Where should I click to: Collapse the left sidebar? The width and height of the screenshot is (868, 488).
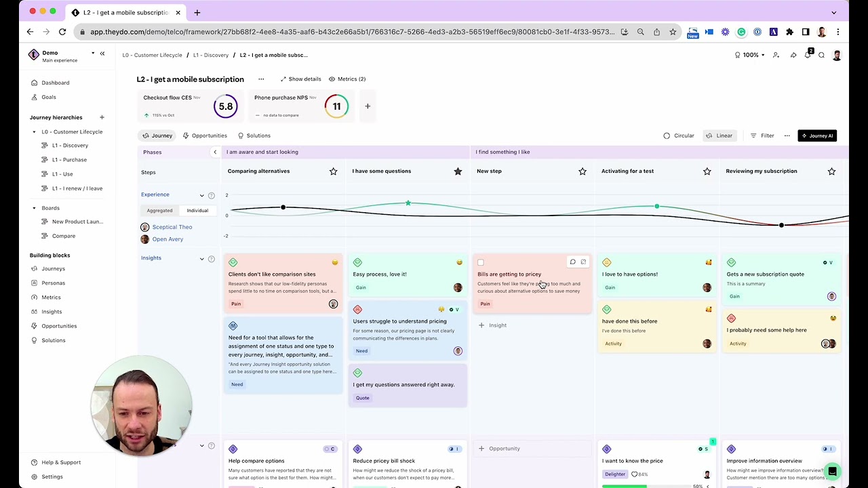point(102,54)
